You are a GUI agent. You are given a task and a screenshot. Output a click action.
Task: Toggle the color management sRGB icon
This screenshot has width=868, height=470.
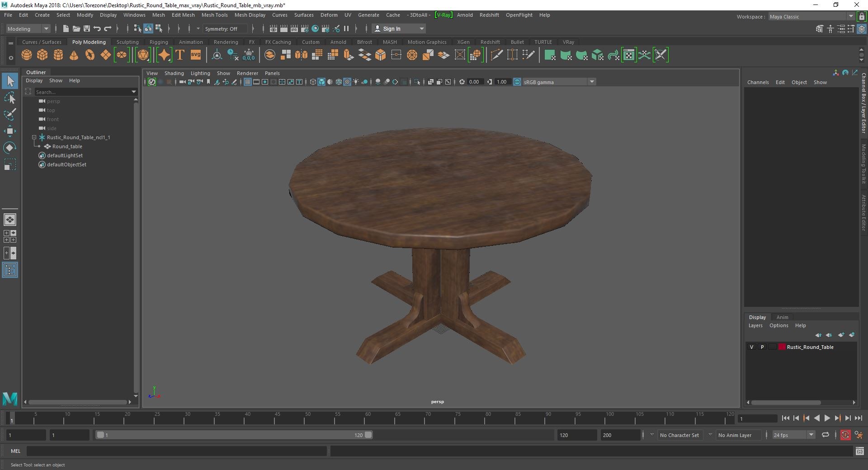coord(517,82)
